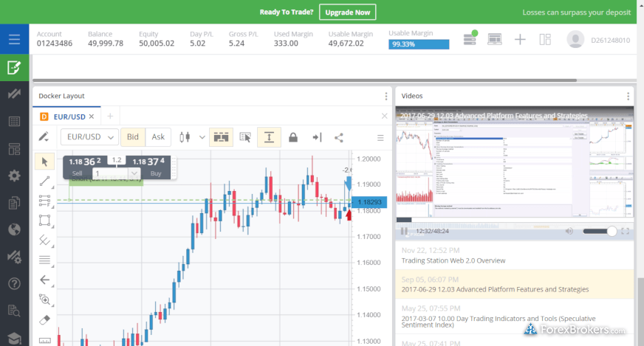Screen dimensions: 644x346
Task: Open Docker Layout options menu
Action: click(386, 96)
